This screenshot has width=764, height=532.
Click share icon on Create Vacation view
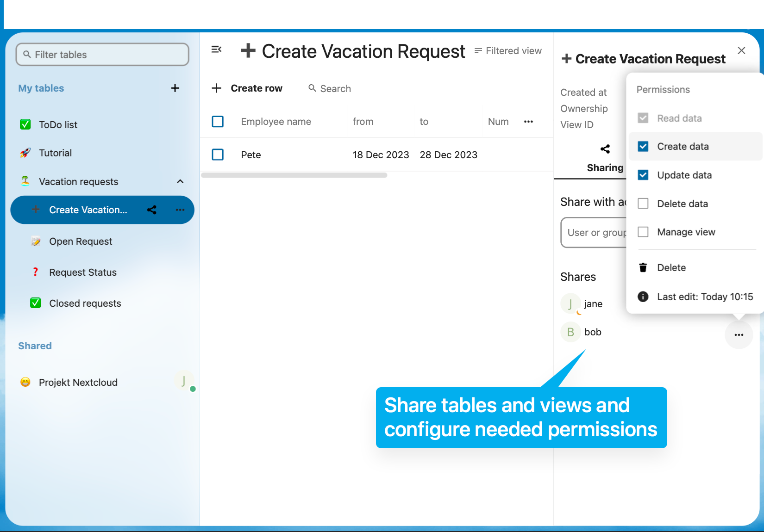click(x=152, y=210)
